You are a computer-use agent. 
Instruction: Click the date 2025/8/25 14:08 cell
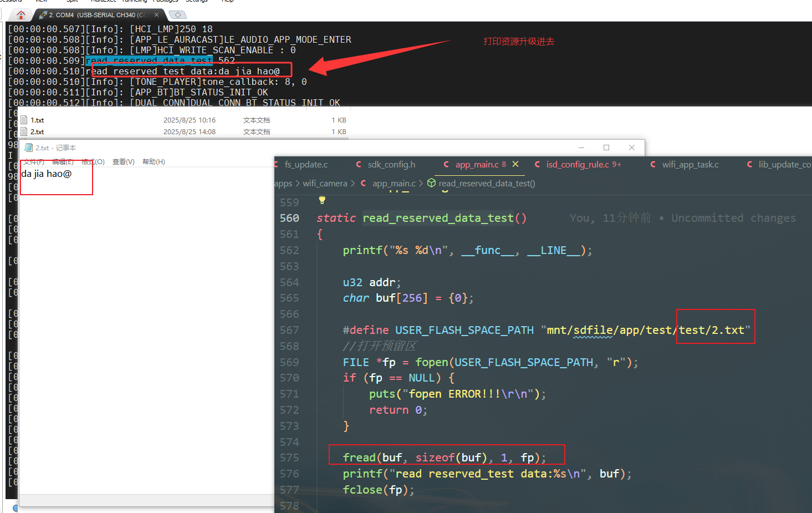click(190, 131)
